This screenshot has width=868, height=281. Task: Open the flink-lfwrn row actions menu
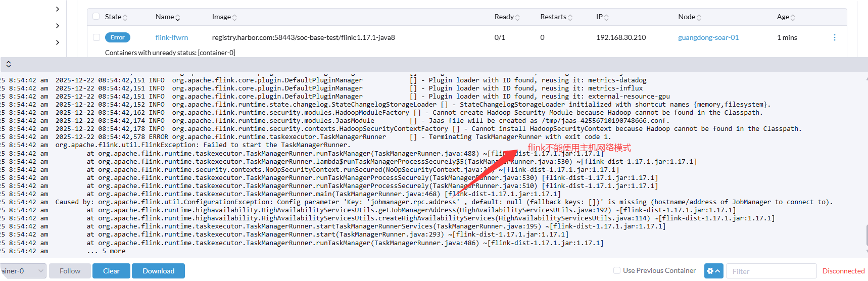pyautogui.click(x=834, y=37)
